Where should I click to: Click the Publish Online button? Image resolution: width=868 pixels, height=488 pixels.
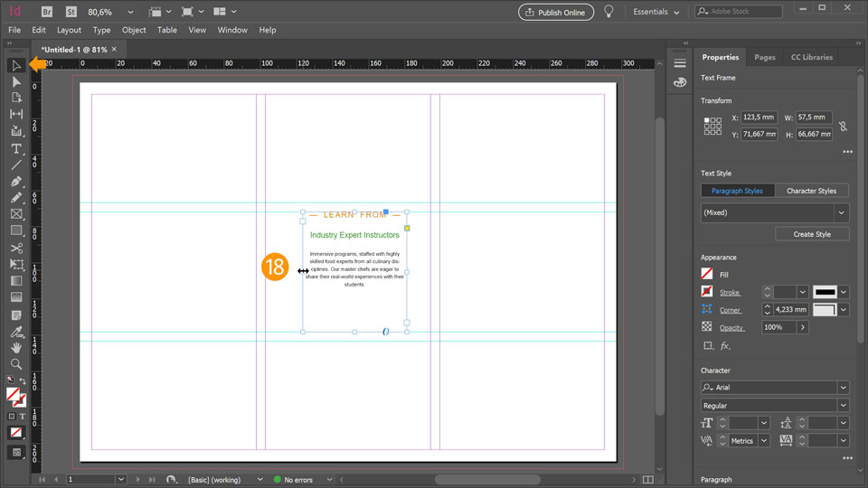point(555,12)
